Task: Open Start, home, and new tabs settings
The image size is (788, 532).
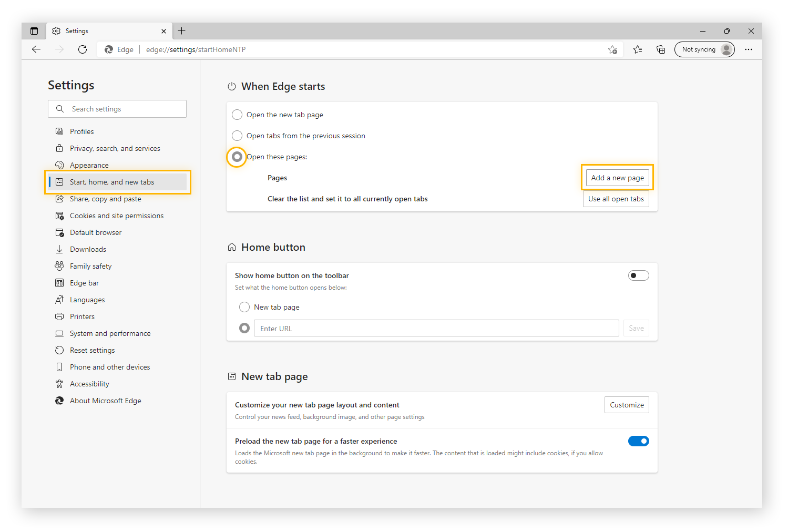Action: (117, 182)
